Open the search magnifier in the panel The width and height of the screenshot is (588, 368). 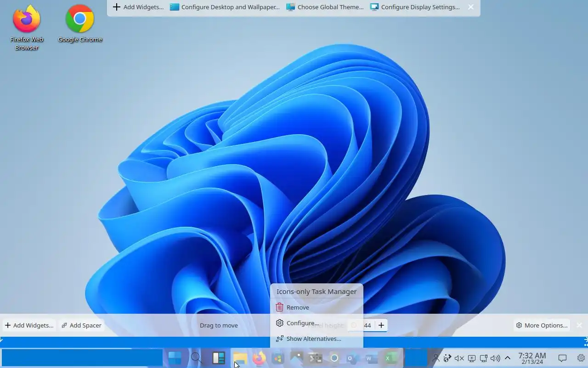(197, 358)
